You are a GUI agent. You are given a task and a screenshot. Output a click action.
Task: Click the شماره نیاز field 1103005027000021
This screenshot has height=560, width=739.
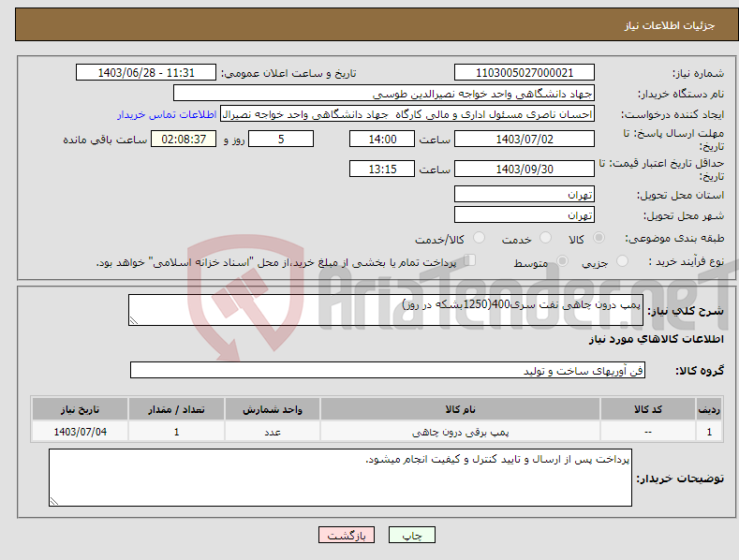tap(525, 73)
